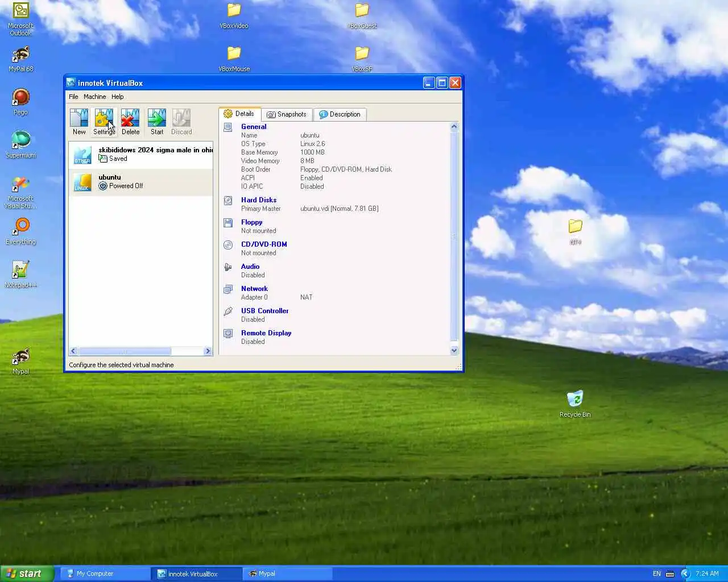Image resolution: width=728 pixels, height=582 pixels.
Task: Click the General section monitor icon
Action: point(228,127)
